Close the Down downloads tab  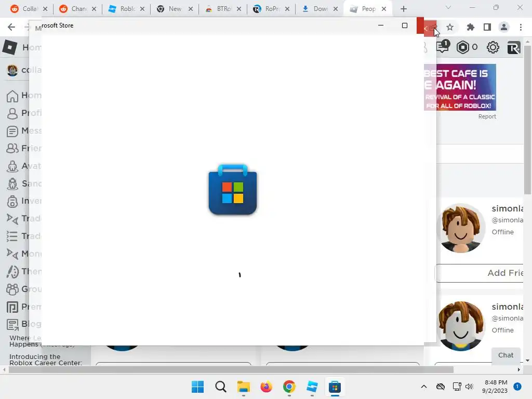coord(336,9)
